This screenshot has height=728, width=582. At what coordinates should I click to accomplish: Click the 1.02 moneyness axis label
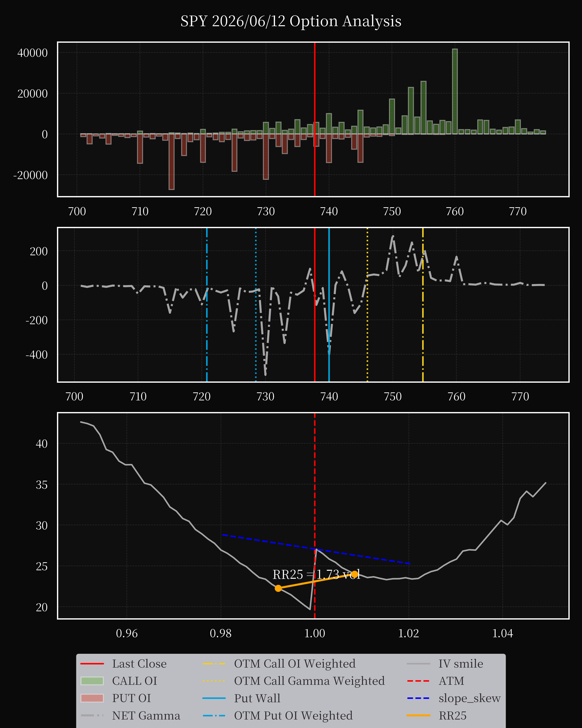(409, 633)
